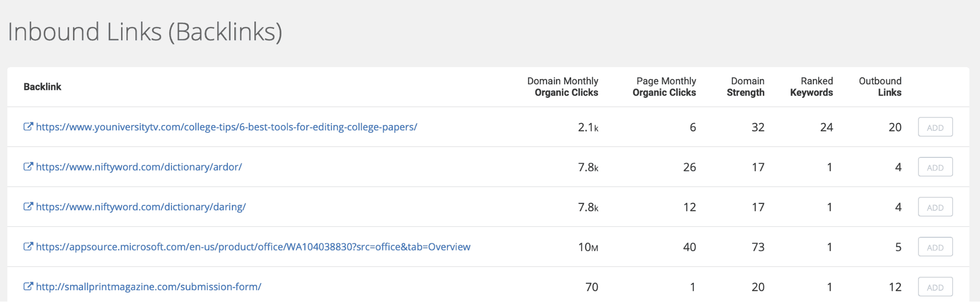Click external link icon beside youniversitytv URL
Screen dimensions: 980x302
(x=28, y=126)
